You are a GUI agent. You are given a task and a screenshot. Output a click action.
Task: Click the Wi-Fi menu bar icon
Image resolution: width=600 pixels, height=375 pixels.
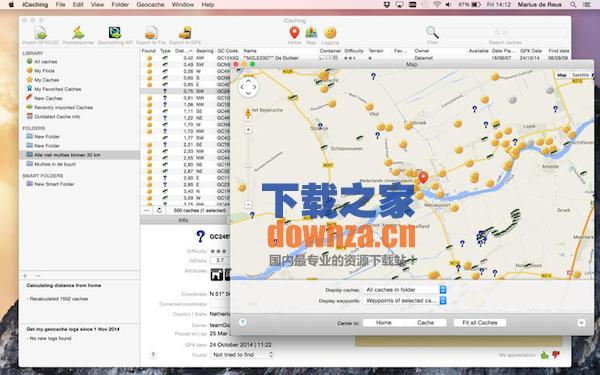pyautogui.click(x=437, y=5)
